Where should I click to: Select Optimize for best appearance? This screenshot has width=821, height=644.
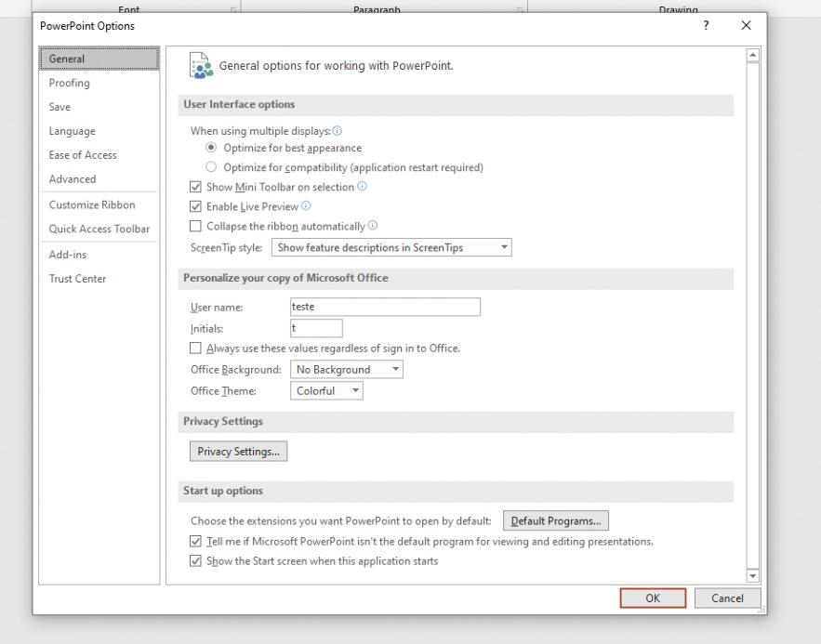pos(211,148)
